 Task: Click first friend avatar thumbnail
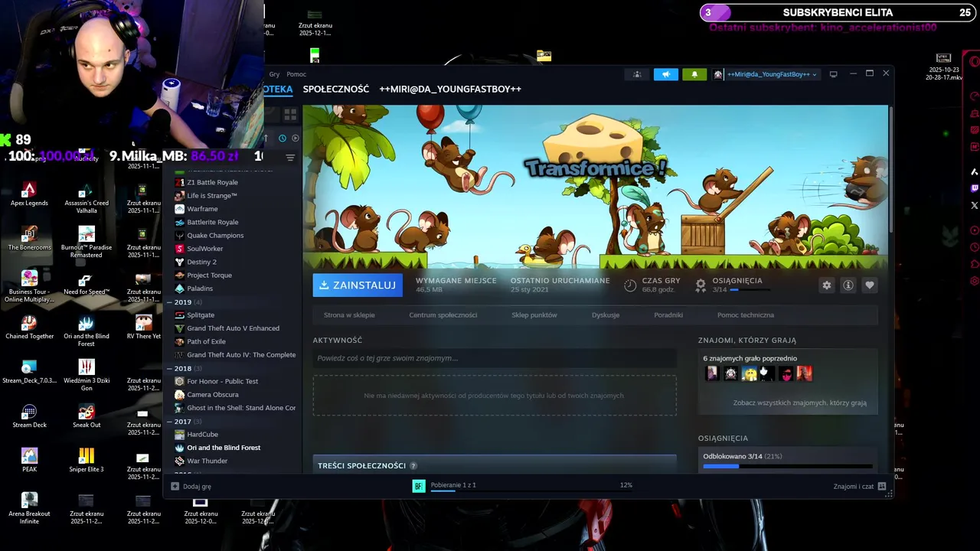(712, 373)
